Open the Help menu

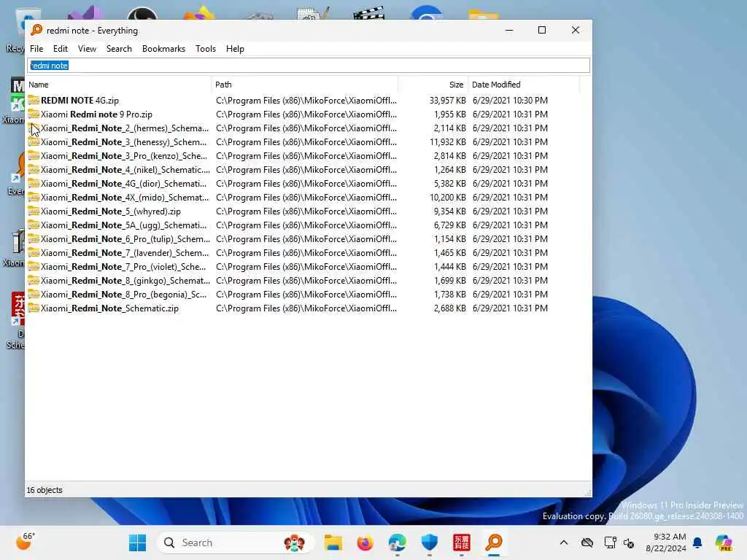pos(235,49)
